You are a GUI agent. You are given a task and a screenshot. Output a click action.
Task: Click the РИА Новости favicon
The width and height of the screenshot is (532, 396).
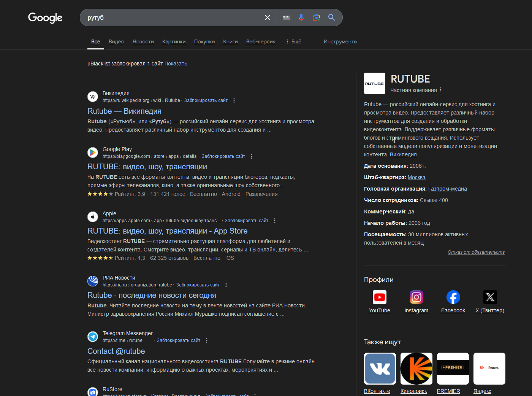[x=93, y=281]
